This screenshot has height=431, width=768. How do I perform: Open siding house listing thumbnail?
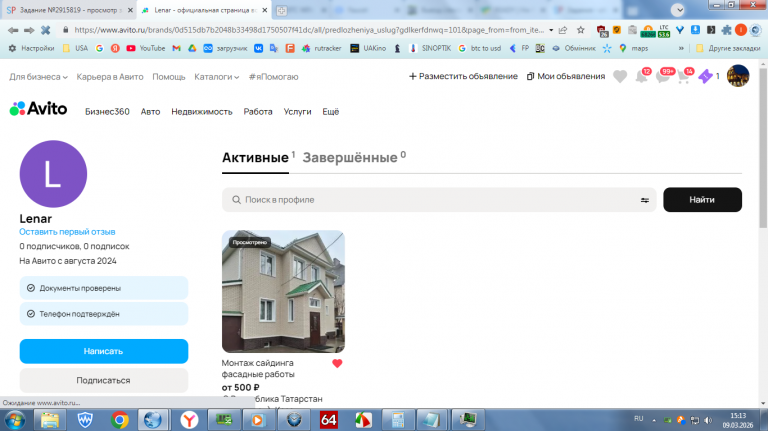283,291
